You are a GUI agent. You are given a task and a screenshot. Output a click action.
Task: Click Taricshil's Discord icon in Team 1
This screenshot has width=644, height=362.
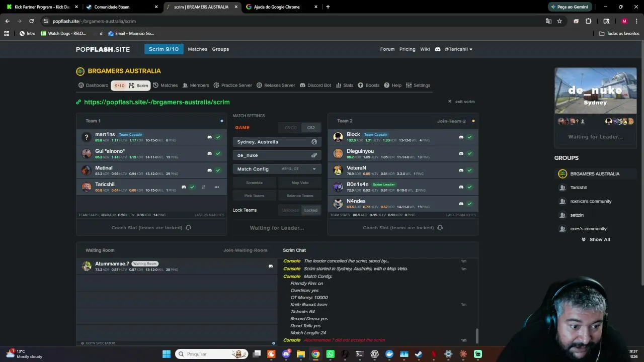tap(184, 187)
